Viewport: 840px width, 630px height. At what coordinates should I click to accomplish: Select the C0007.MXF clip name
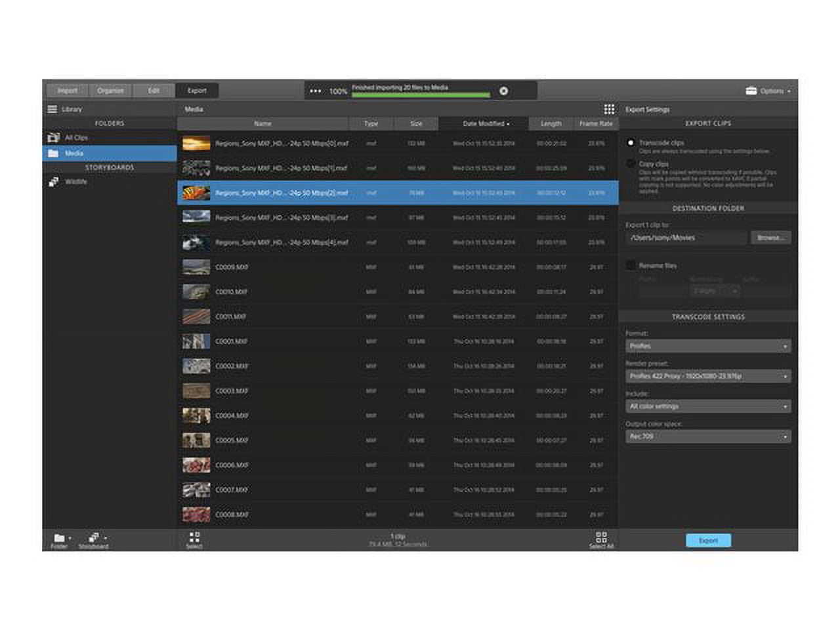point(232,490)
